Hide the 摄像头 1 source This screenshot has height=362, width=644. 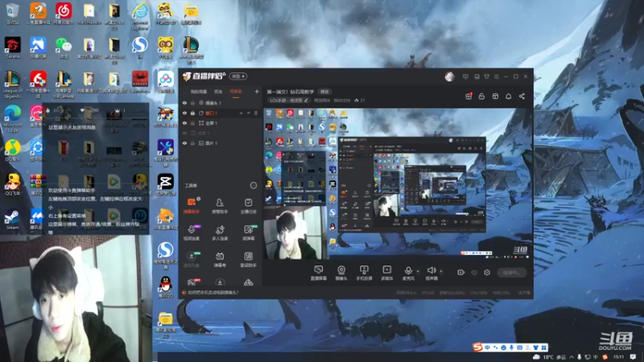click(x=185, y=103)
